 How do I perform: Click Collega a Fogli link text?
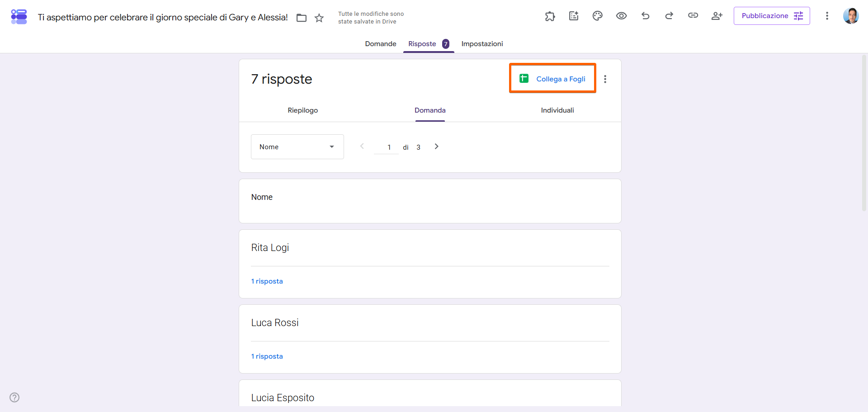(x=561, y=79)
